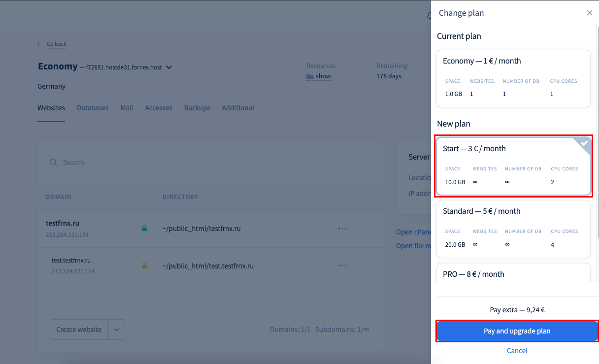Select the PRO 8 € plan card

(x=514, y=273)
